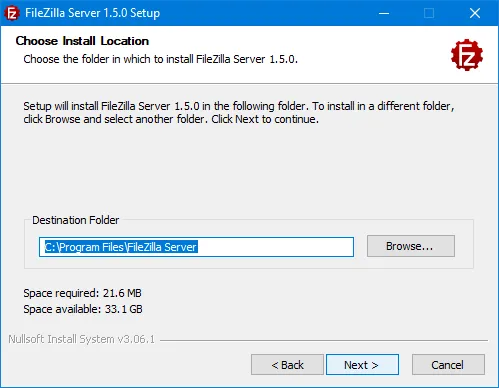
Task: Click the "Space required: 21.6 MB" text
Action: 82,293
